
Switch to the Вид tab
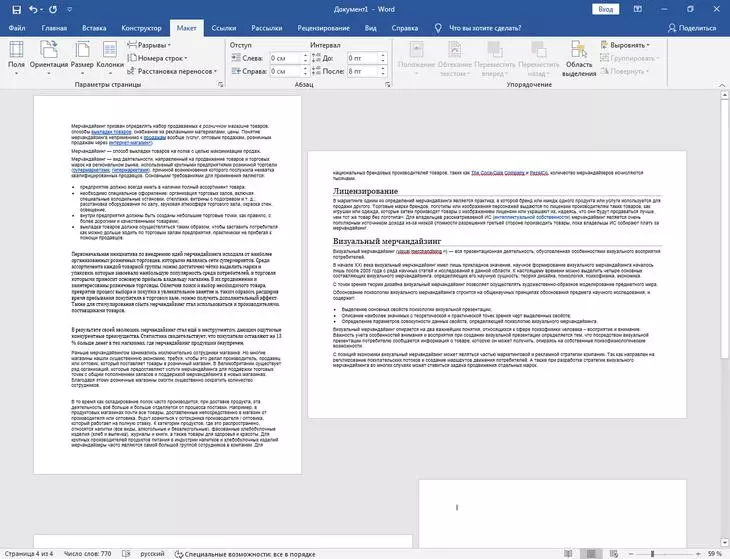click(x=371, y=28)
